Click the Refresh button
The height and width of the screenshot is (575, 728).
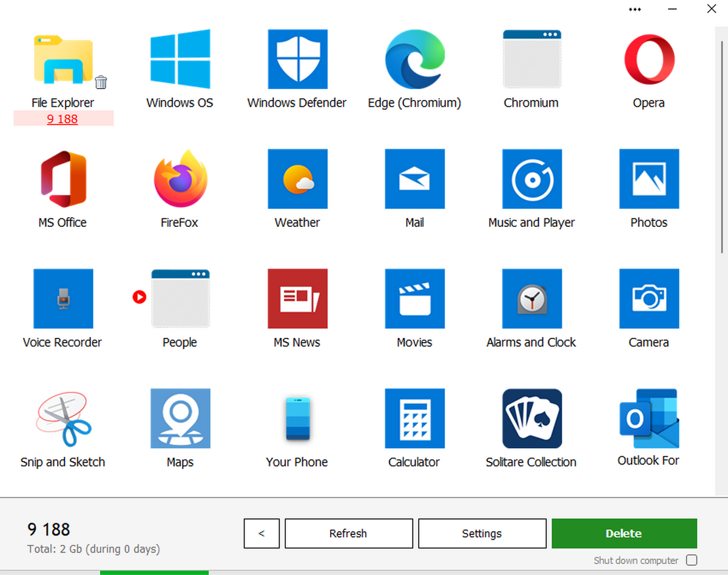click(348, 534)
